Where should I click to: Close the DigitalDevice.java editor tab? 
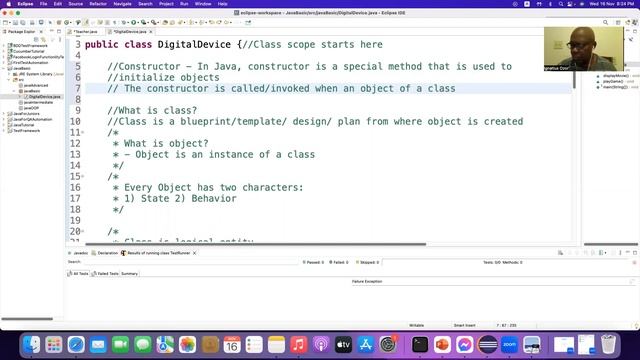pyautogui.click(x=151, y=32)
